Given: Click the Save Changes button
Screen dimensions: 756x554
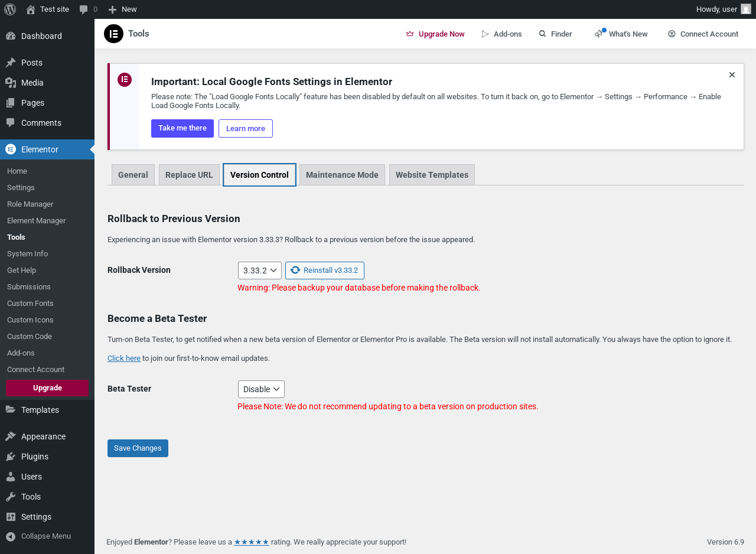Looking at the screenshot, I should pos(138,448).
